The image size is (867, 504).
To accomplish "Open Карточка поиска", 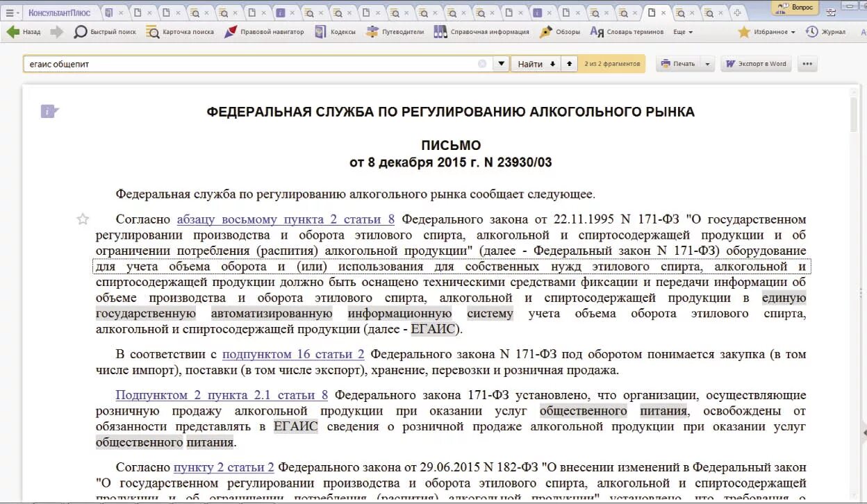I will [x=180, y=32].
